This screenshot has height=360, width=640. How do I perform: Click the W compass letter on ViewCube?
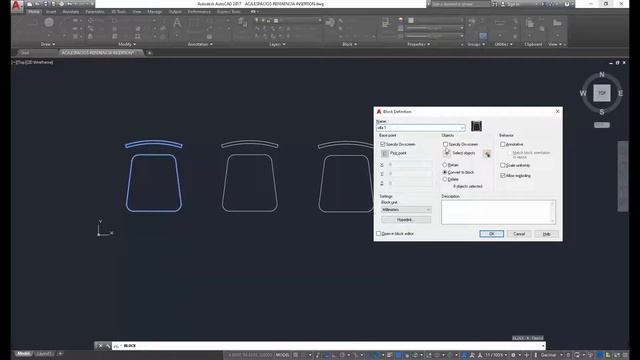(583, 93)
